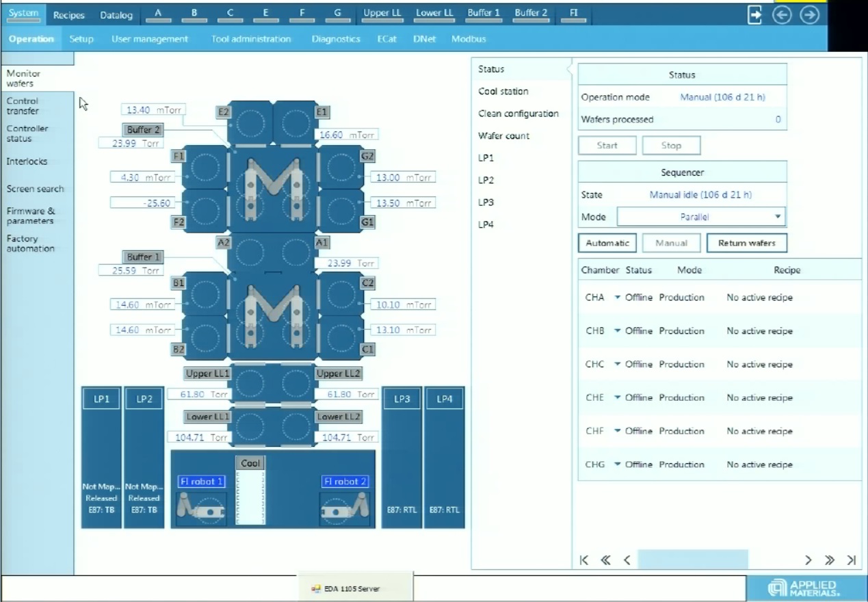Click the horizontal scrollbar thumb at bottom
The image size is (868, 602).
(693, 560)
